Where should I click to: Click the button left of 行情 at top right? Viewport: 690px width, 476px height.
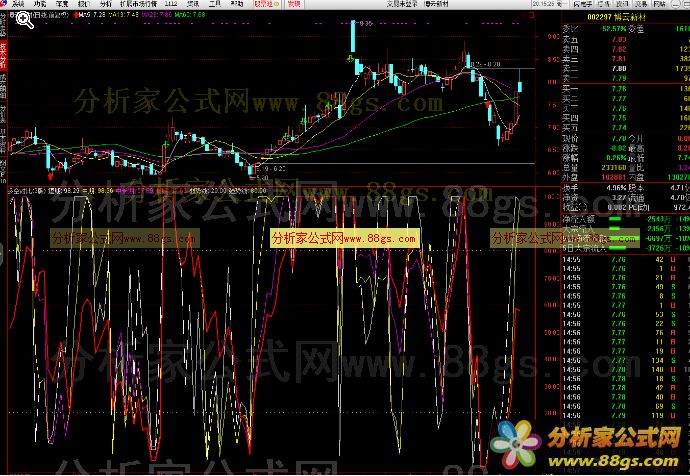pos(583,4)
